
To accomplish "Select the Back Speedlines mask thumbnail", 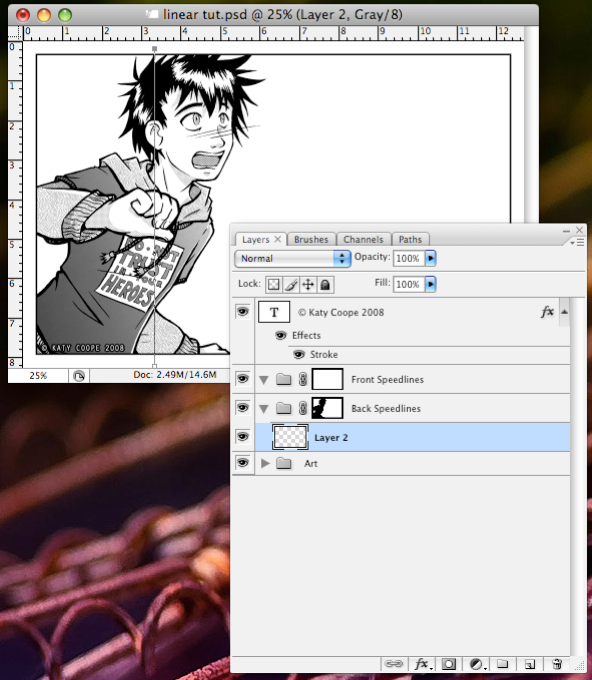I will [x=327, y=408].
